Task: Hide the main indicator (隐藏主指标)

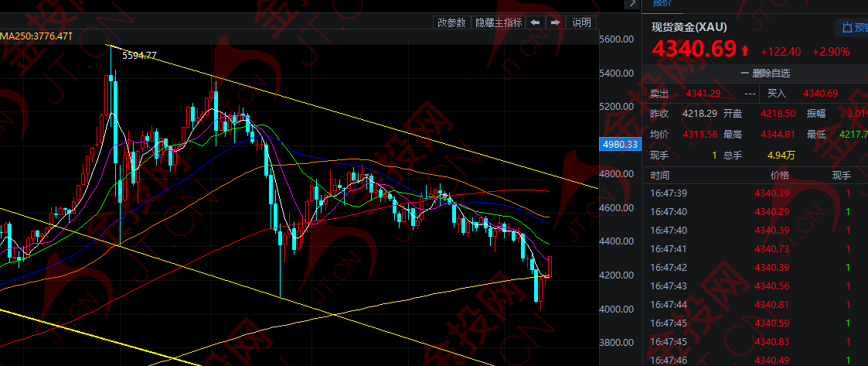Action: (499, 22)
